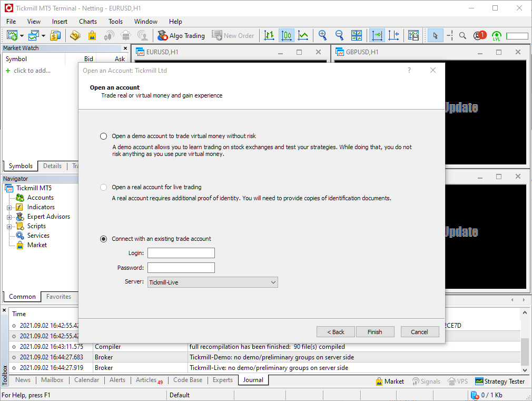
Task: Click the New Order toolbar button
Action: coord(233,35)
